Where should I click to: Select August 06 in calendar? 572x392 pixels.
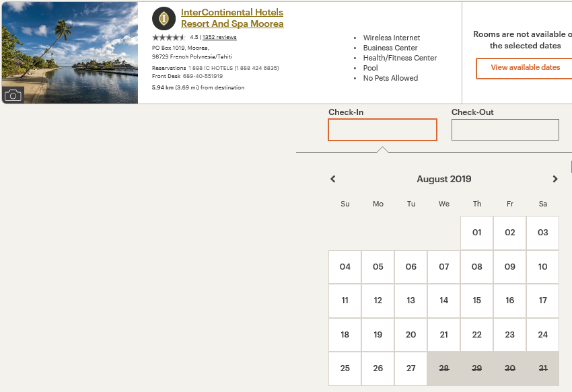pyautogui.click(x=410, y=267)
